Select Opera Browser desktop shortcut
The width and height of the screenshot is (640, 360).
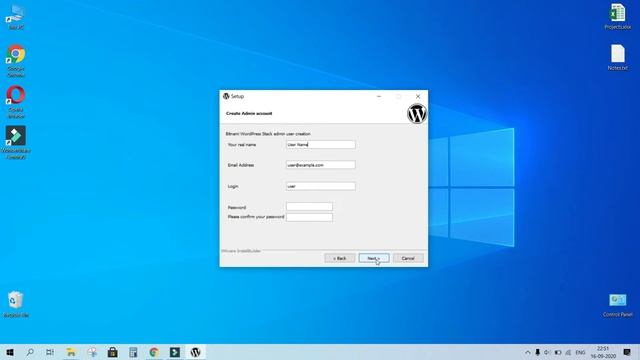16,102
